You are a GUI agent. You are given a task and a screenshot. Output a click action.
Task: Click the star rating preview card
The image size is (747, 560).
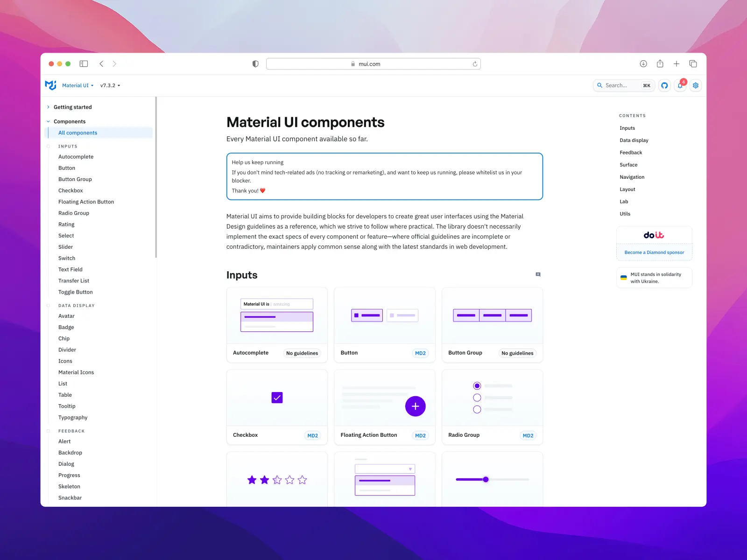click(x=277, y=479)
